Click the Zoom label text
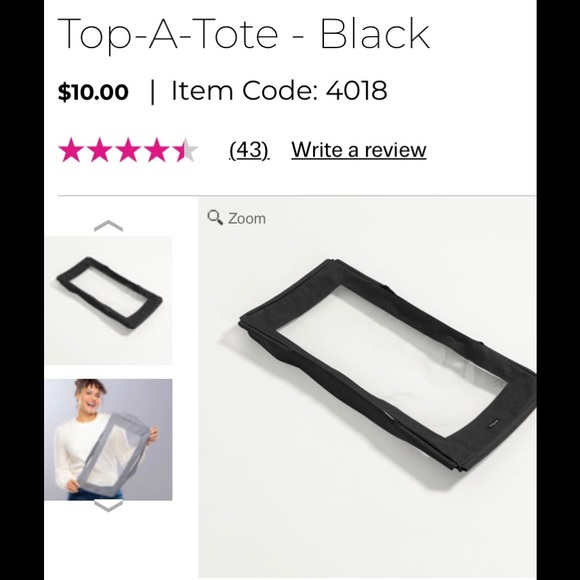 (247, 219)
